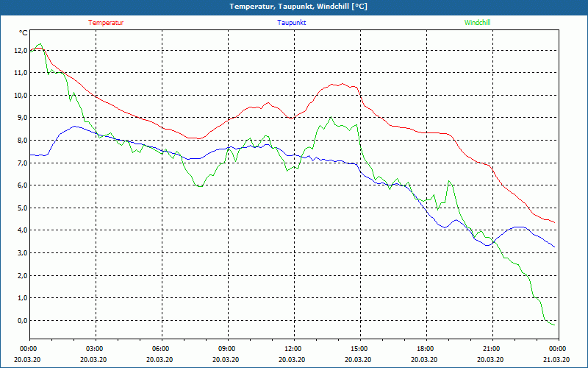Click the 21:00 time axis label

(x=492, y=349)
